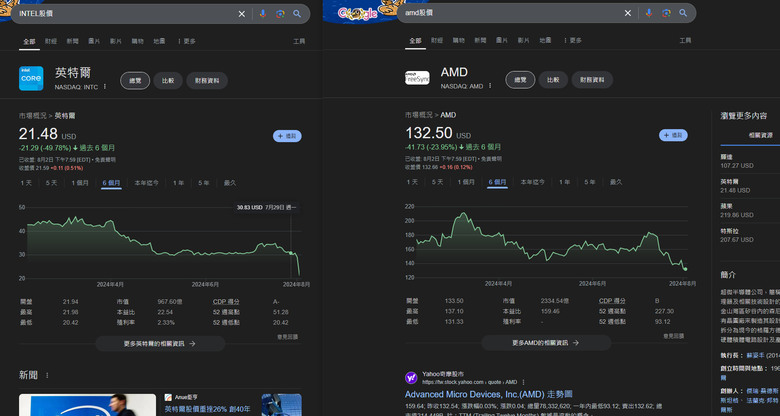Viewport: 780px width, 416px height.
Task: Click 意見回饋 under Intel card
Action: pos(288,337)
